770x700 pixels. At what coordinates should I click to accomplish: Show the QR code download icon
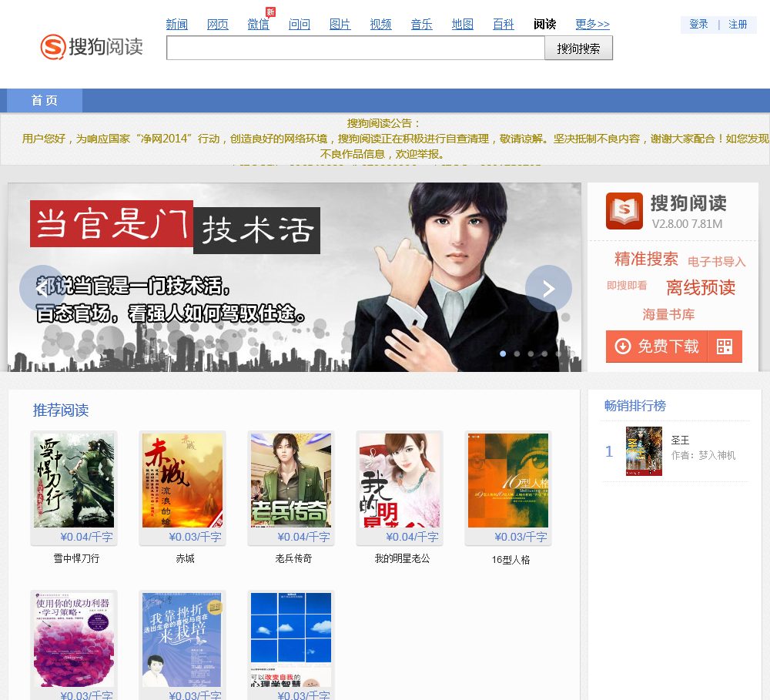(725, 347)
